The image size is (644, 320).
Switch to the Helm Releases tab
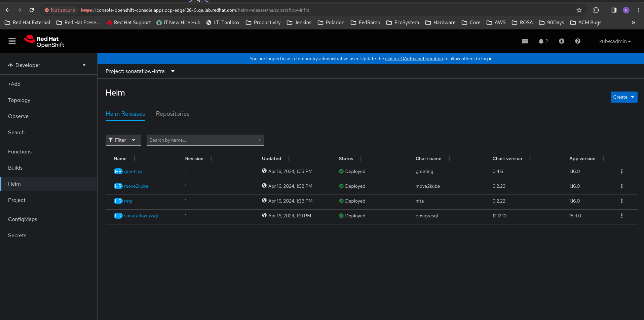125,114
